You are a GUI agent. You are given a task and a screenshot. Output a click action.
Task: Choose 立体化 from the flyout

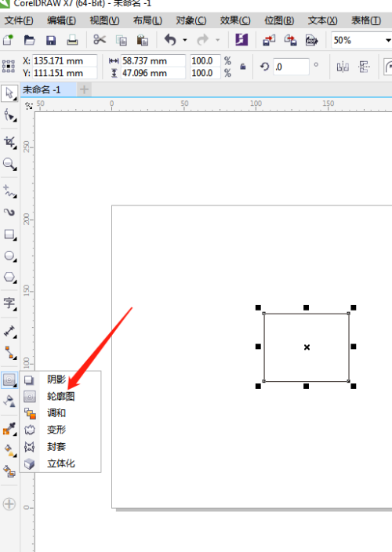click(x=60, y=463)
